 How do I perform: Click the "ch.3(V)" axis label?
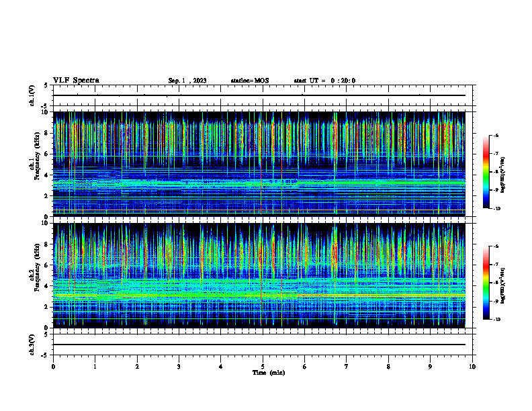[32, 345]
